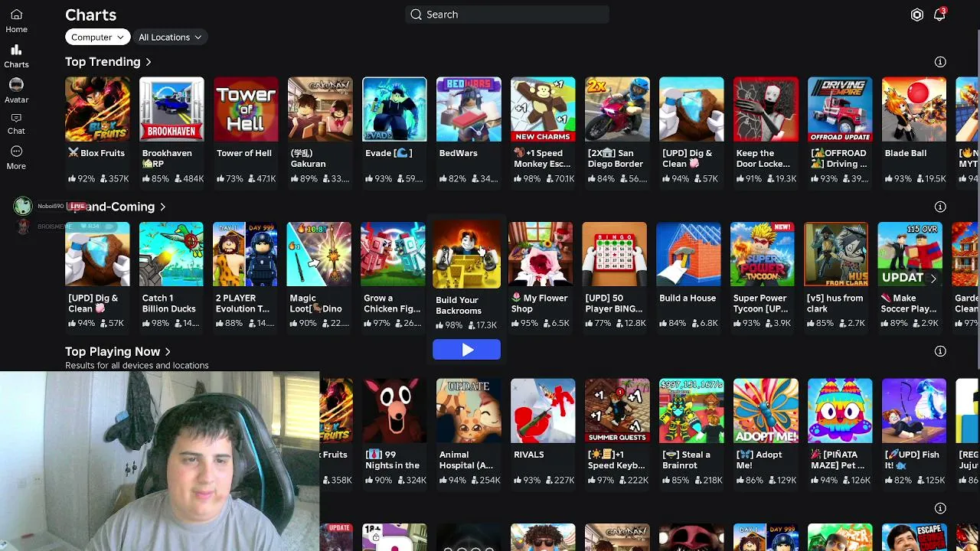The height and width of the screenshot is (551, 980).
Task: Open the Build Your Backrooms thumbnail
Action: (467, 256)
